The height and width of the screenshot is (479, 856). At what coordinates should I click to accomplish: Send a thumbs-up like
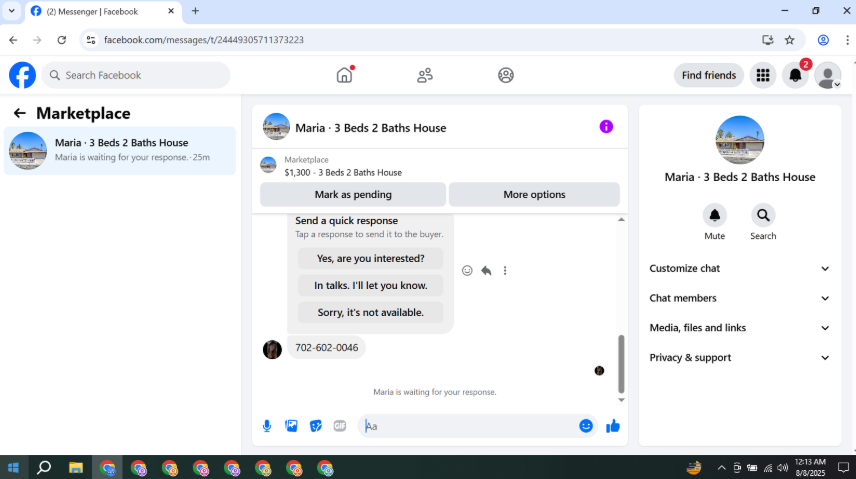point(613,426)
